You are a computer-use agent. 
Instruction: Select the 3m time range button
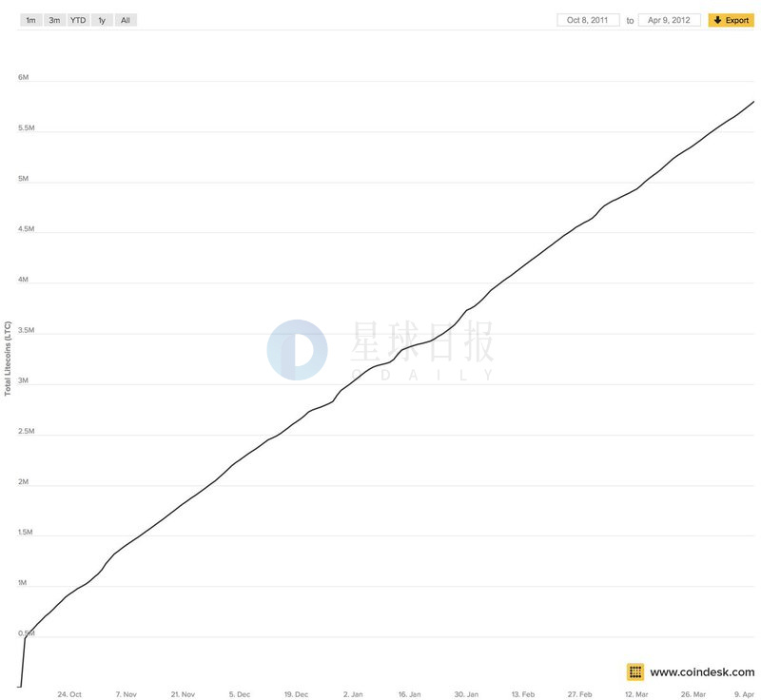click(x=54, y=20)
